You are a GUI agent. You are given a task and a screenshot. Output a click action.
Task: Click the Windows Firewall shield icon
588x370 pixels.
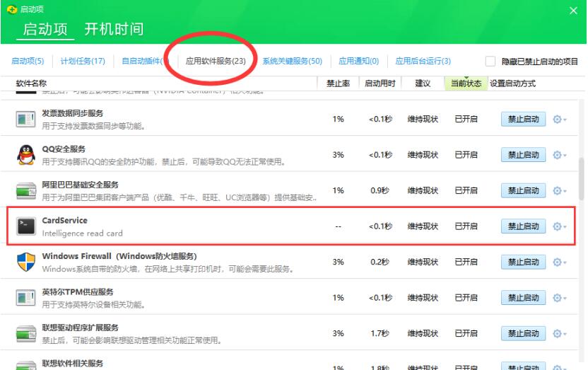(25, 262)
